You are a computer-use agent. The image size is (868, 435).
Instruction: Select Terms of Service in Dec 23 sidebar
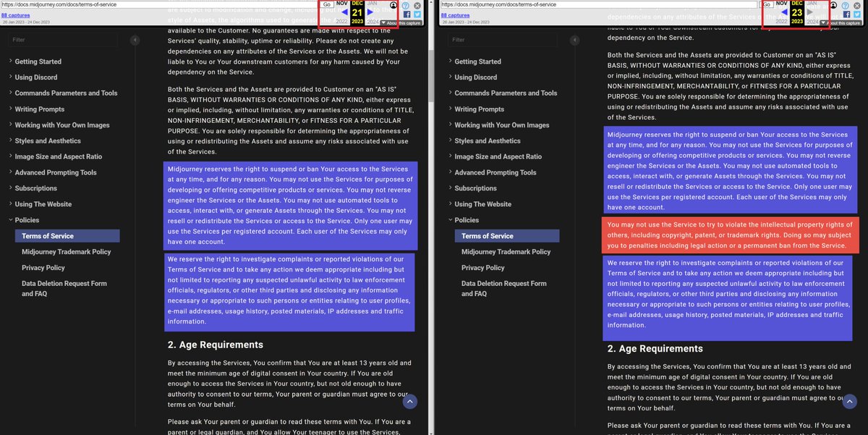pyautogui.click(x=507, y=236)
